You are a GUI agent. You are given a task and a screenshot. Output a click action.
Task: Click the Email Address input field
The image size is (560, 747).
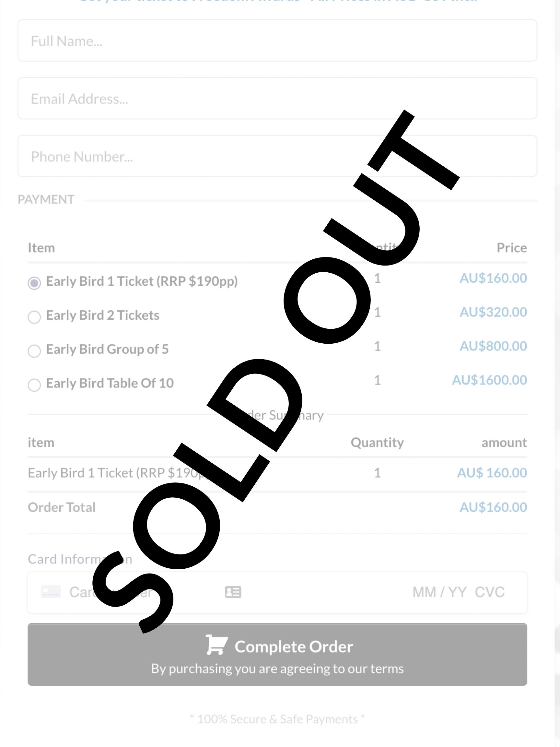(277, 98)
